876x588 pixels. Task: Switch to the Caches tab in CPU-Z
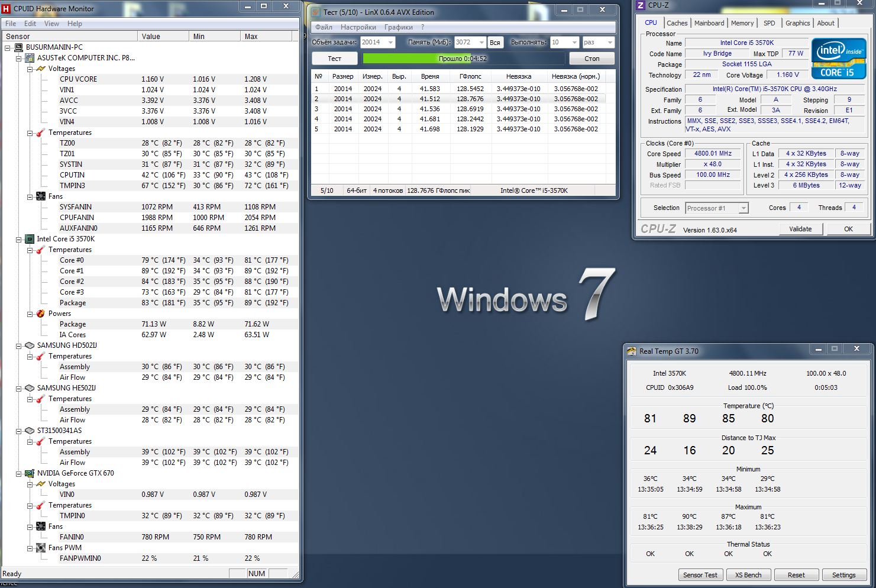coord(677,23)
